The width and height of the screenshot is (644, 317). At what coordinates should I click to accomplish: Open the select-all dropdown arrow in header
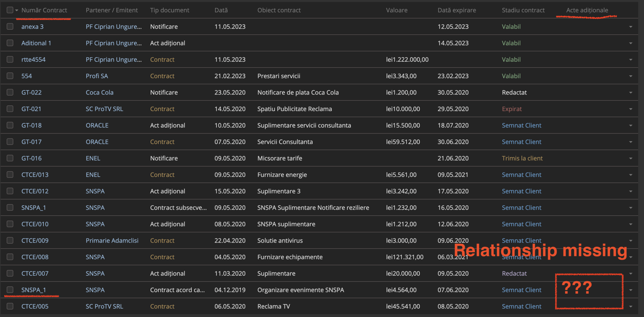pos(17,10)
